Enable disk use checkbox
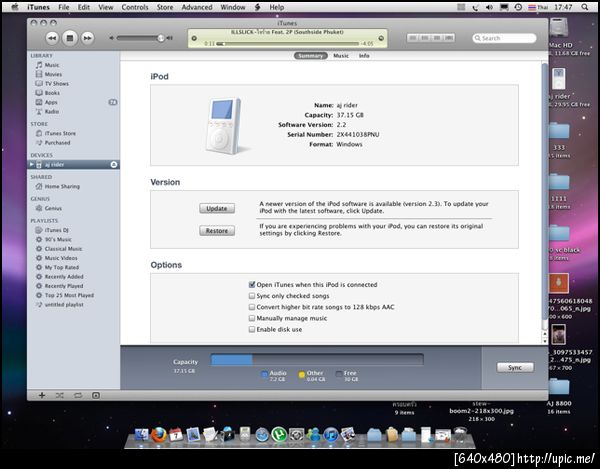This screenshot has width=600, height=469. [x=252, y=329]
